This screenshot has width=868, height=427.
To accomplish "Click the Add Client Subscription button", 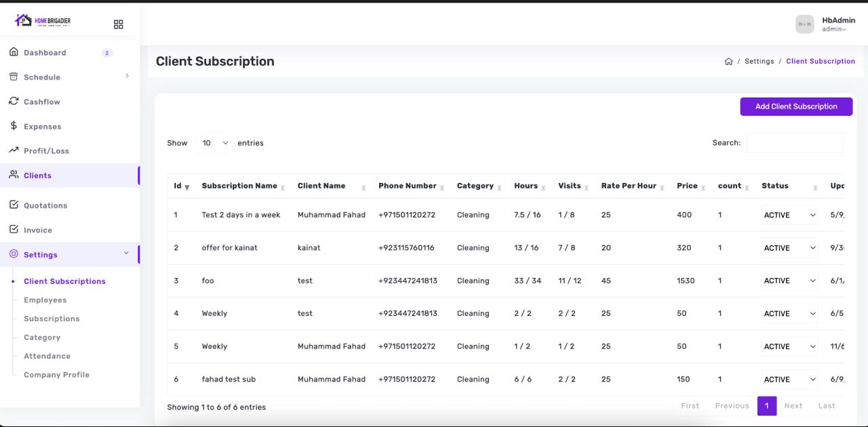I will click(x=796, y=106).
